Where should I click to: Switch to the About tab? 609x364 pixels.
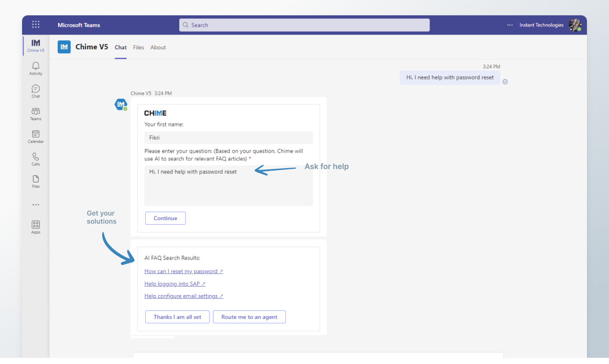158,47
